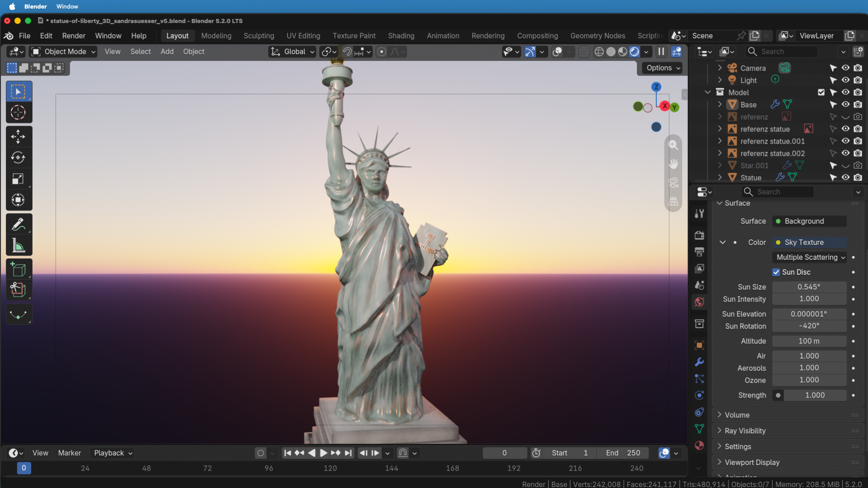Open the Object properties tab
This screenshot has width=868, height=488.
point(699,345)
